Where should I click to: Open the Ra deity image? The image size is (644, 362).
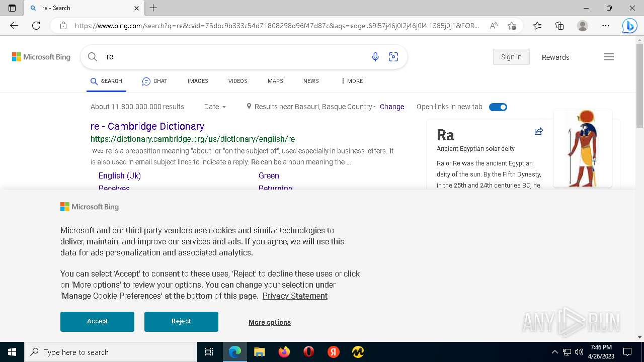coord(583,148)
